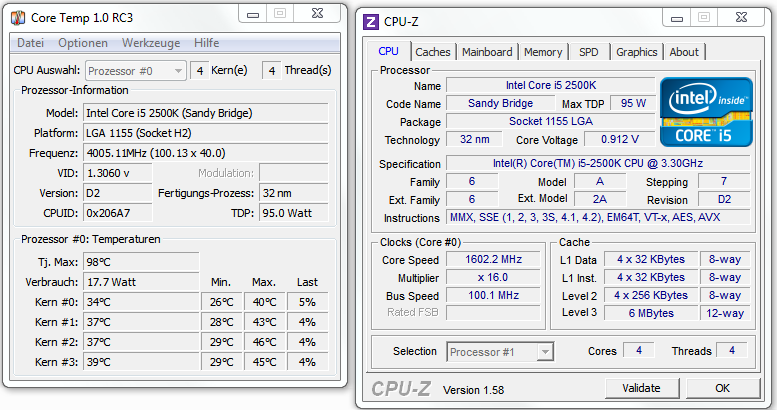
Task: Close the Core Temp window
Action: (317, 14)
